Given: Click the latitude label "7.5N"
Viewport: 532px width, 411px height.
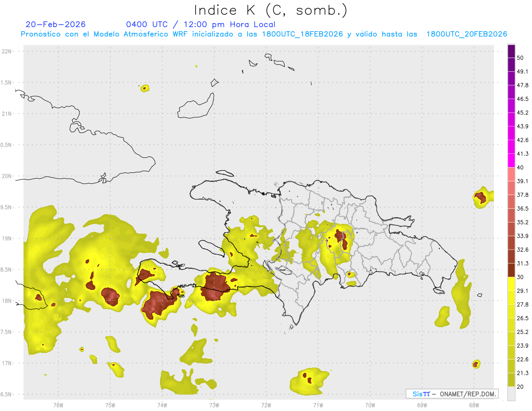Looking at the screenshot, I should (x=6, y=332).
